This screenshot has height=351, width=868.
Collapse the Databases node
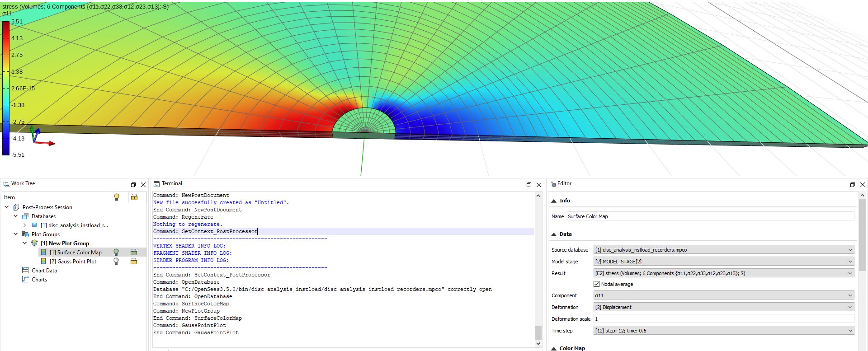pyautogui.click(x=16, y=216)
